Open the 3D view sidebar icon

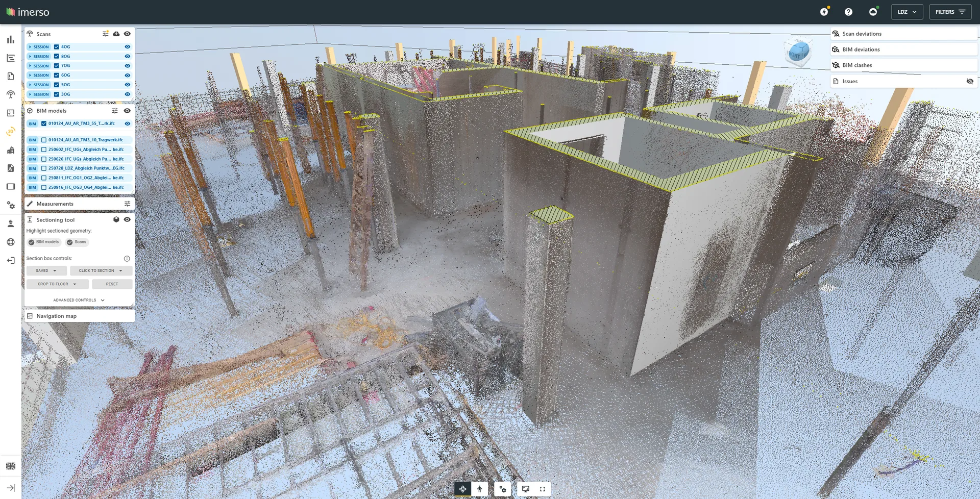[x=11, y=132]
